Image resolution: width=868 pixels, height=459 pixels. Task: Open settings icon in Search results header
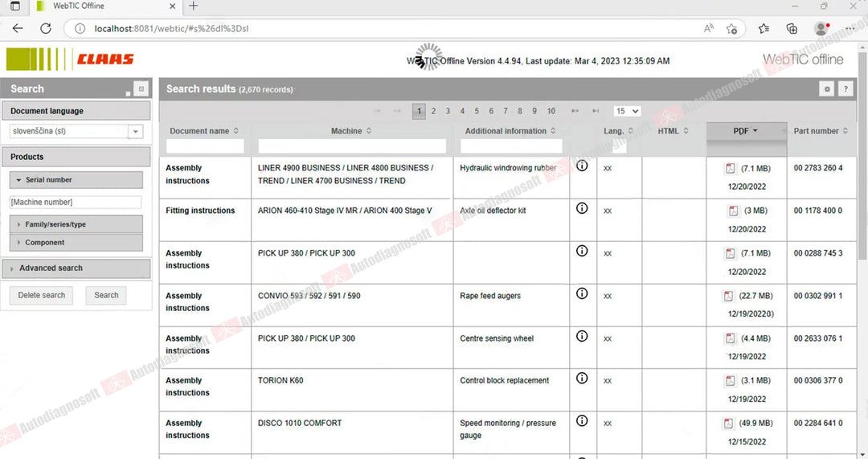point(826,88)
